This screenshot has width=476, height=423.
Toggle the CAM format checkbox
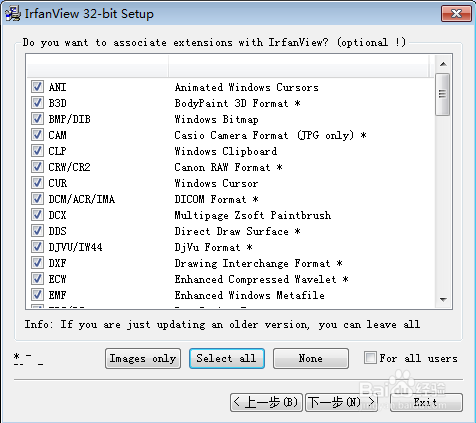37,135
